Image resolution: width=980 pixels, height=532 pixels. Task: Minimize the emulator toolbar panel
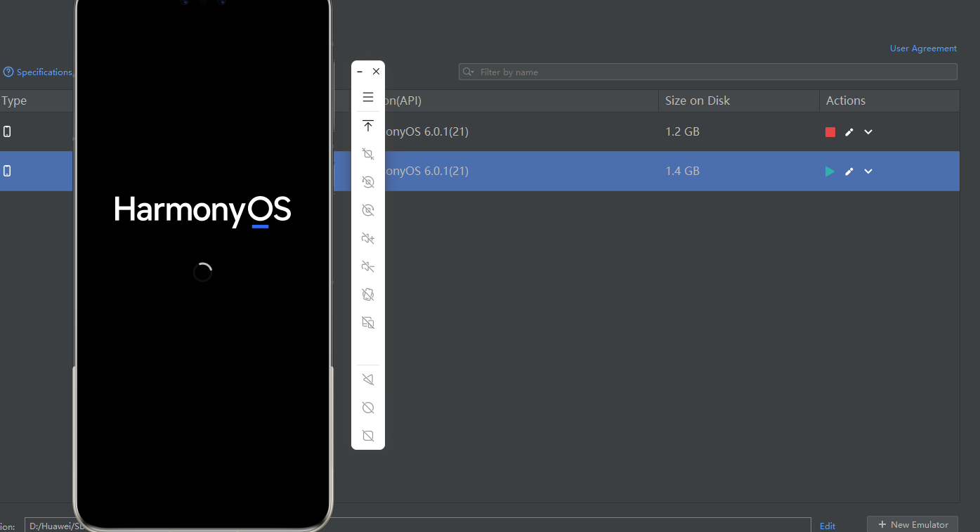[x=360, y=72]
